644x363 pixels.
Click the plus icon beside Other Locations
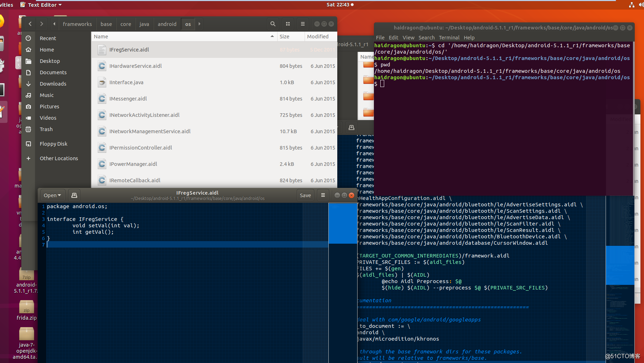coord(28,158)
